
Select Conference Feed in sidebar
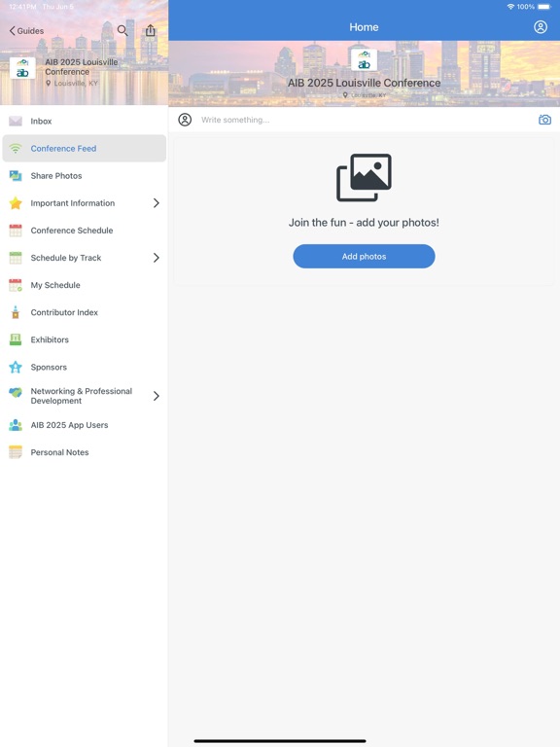tap(85, 148)
